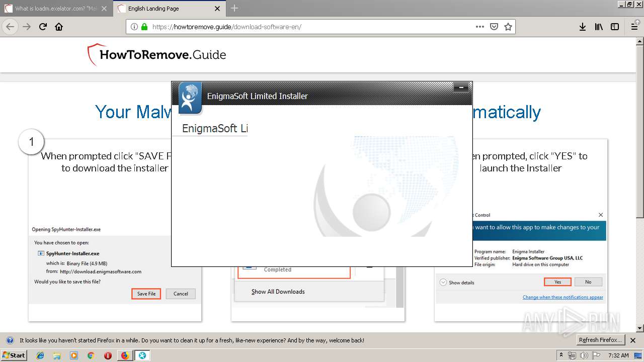
Task: Close the English Landing Page tab
Action: point(217,9)
